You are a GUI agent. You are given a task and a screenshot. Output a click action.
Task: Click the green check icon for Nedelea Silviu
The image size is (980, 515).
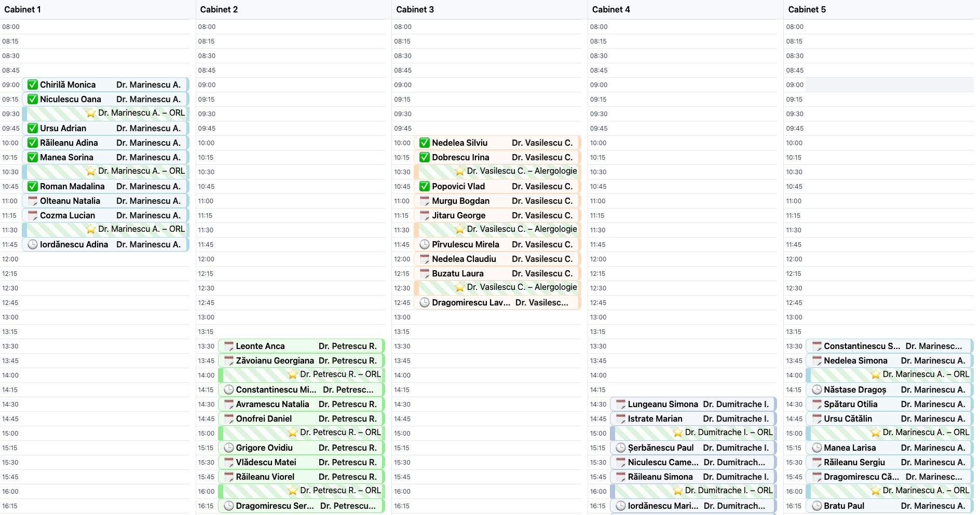[x=425, y=143]
